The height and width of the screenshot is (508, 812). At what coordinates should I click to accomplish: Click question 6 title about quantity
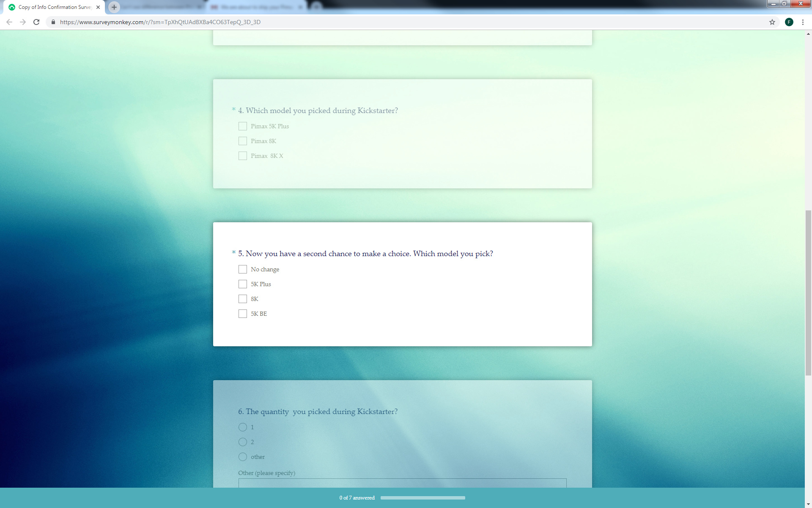pos(318,411)
